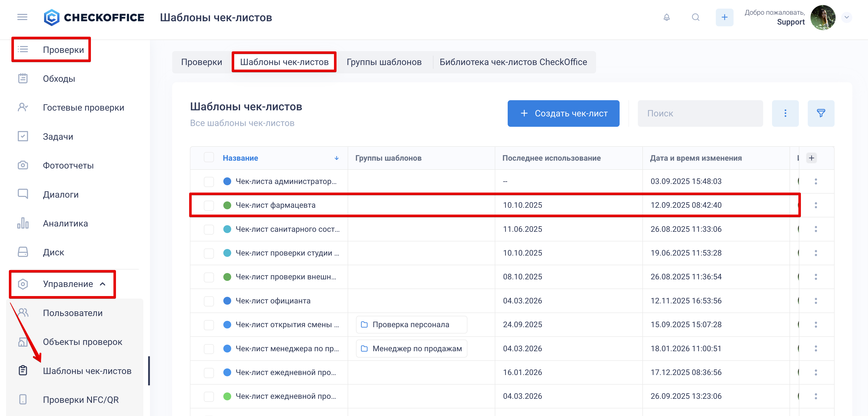Open Библиотека чек-листов CheckOffice tab
Image resolution: width=868 pixels, height=416 pixels.
click(x=513, y=62)
